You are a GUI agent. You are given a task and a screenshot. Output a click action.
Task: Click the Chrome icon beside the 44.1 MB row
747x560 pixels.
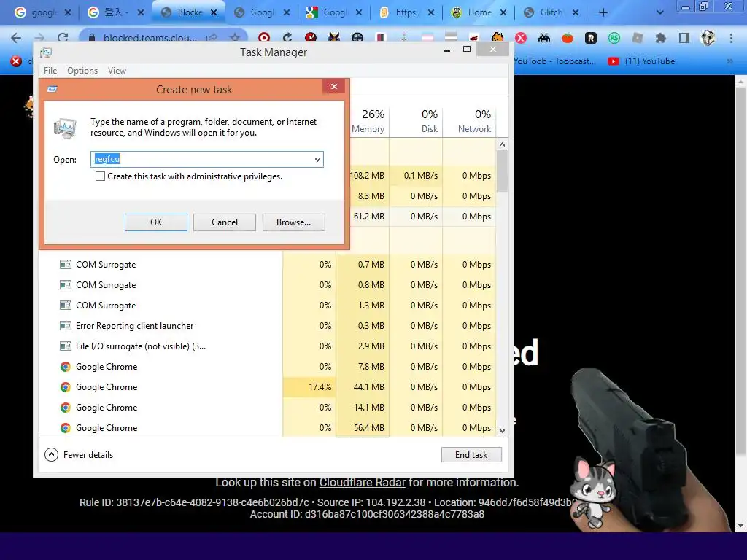[x=65, y=387]
